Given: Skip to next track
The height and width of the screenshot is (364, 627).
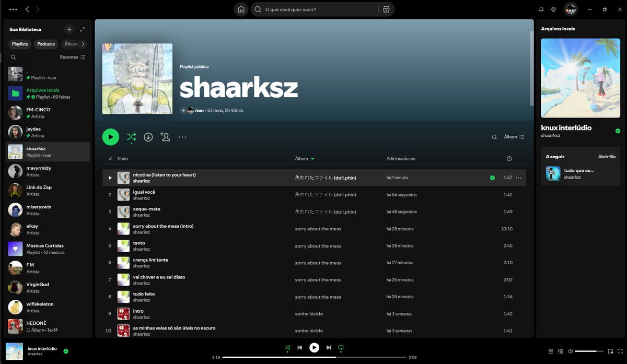Looking at the screenshot, I should click(329, 347).
